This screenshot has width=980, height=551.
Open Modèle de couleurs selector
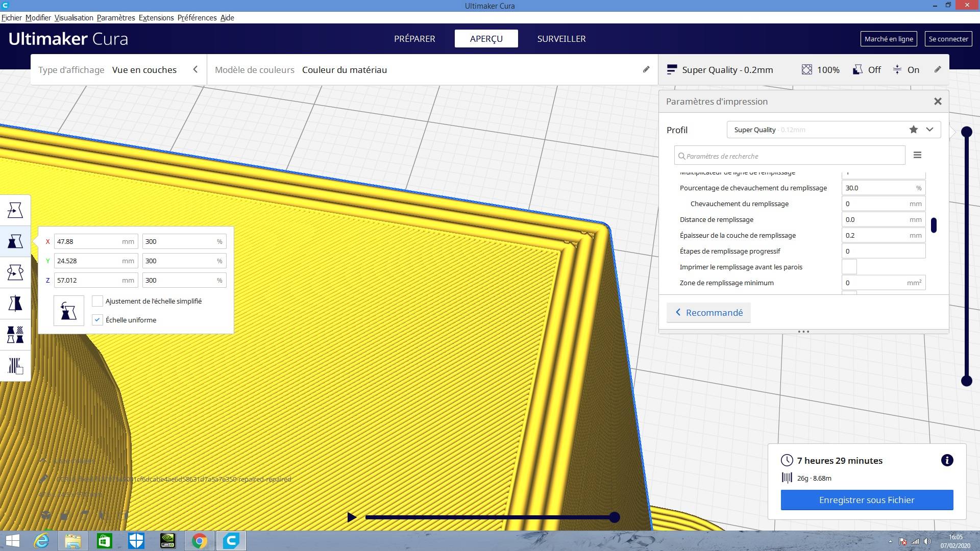tap(344, 70)
